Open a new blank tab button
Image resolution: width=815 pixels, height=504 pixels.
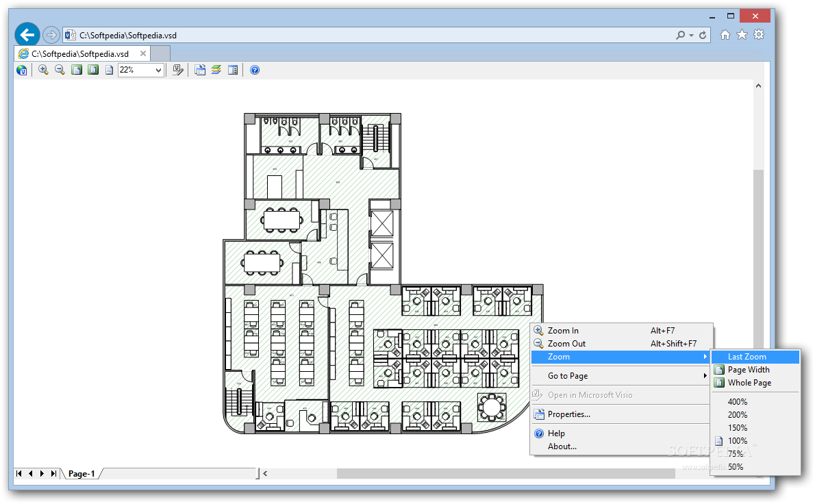tap(160, 53)
